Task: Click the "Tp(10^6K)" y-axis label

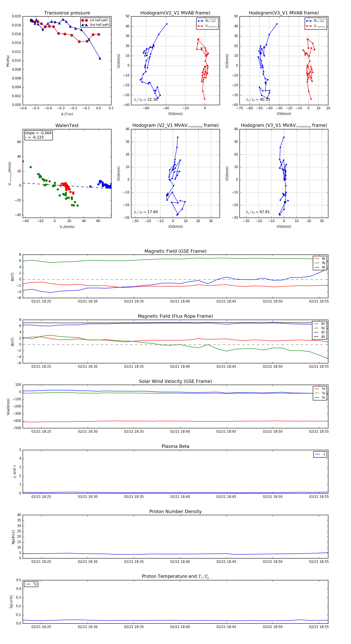Action: [x=11, y=602]
